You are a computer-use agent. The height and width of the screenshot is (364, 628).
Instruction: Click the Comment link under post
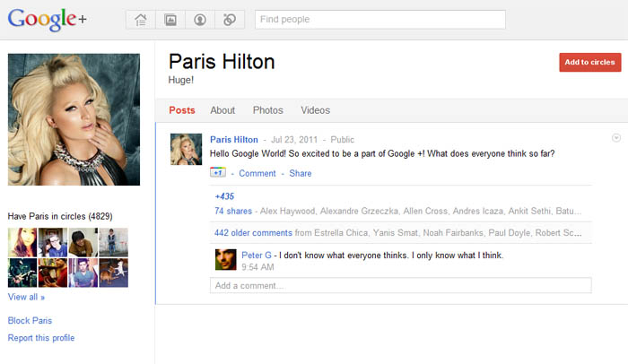[257, 173]
